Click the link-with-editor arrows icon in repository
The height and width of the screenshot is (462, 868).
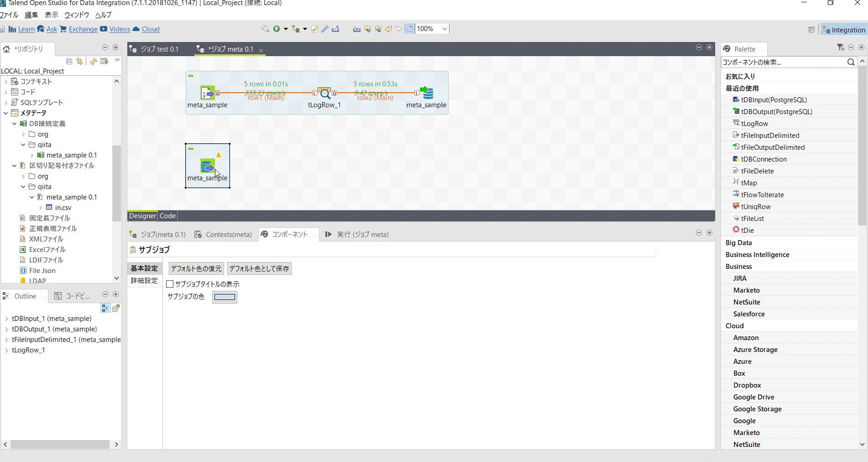[79, 61]
